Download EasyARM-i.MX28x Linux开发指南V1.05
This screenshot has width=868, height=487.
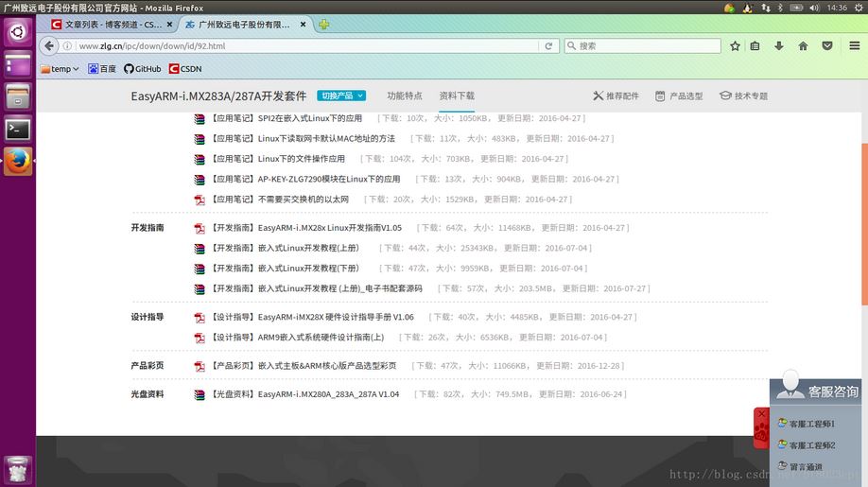(307, 228)
